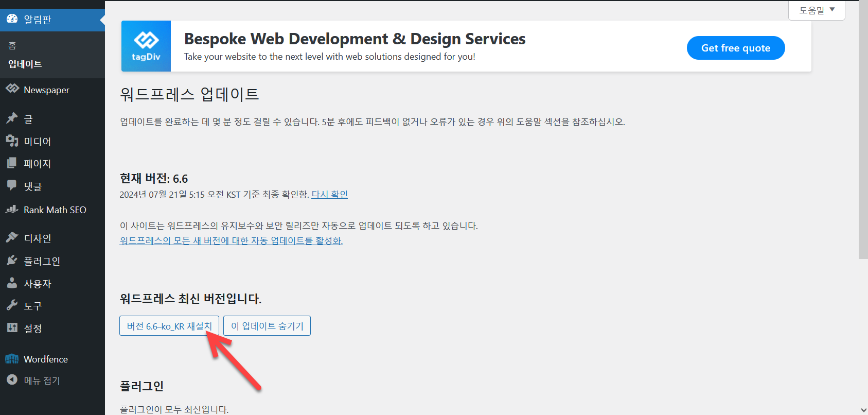Image resolution: width=868 pixels, height=415 pixels.
Task: Click the auto-update activation link
Action: click(231, 240)
